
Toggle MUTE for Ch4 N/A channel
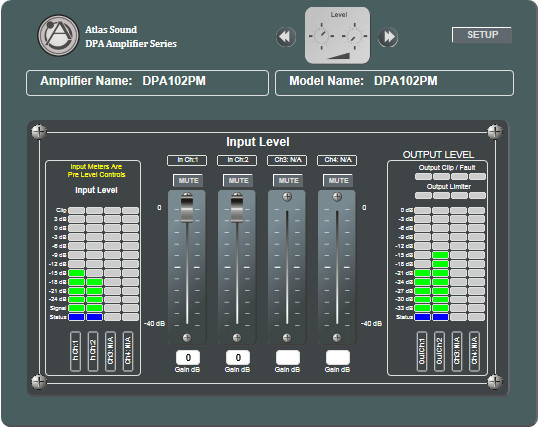point(338,180)
